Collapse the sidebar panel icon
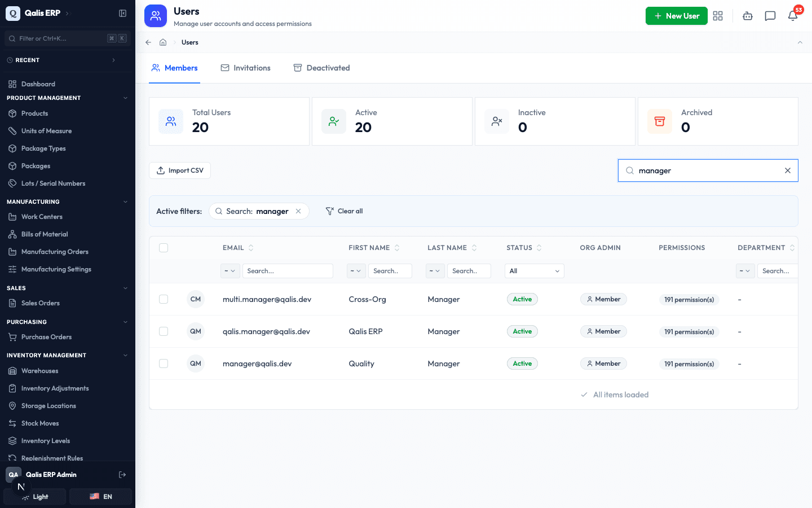 (x=122, y=13)
